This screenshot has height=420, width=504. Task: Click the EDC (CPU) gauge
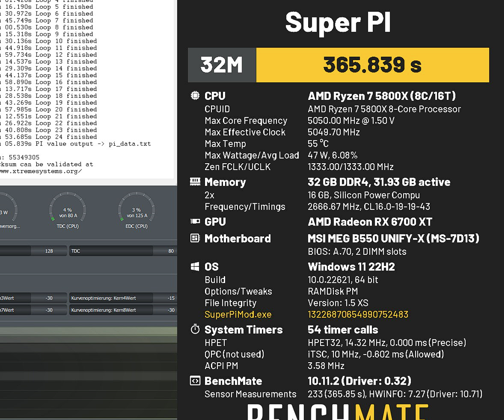pyautogui.click(x=137, y=210)
